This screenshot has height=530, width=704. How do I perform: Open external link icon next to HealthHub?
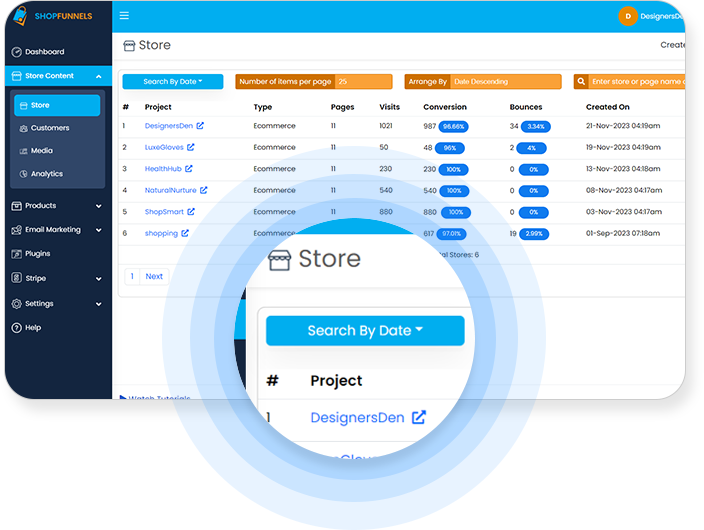[x=188, y=169]
